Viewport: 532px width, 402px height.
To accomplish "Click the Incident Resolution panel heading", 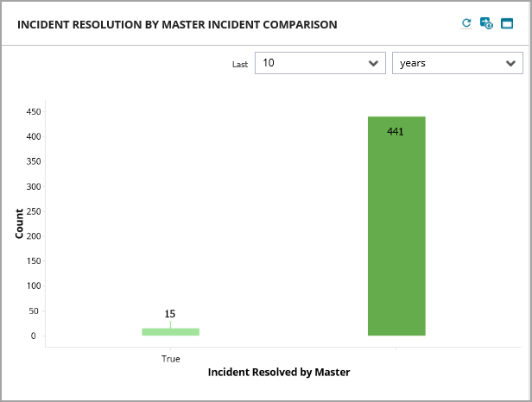I will pyautogui.click(x=177, y=24).
